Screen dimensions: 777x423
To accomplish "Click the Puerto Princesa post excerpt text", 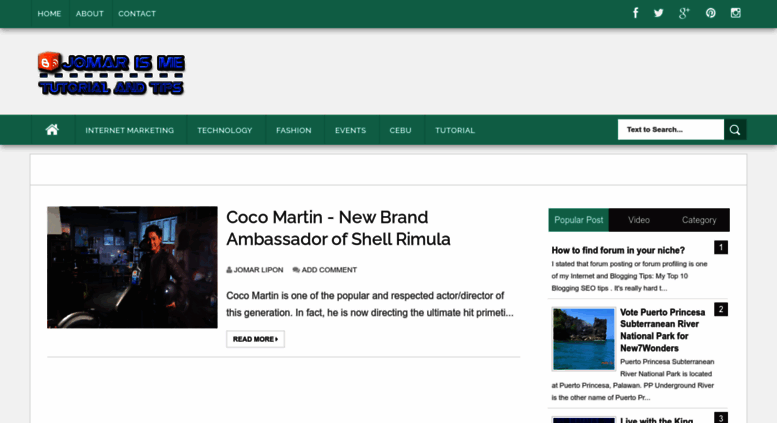I will (x=633, y=380).
